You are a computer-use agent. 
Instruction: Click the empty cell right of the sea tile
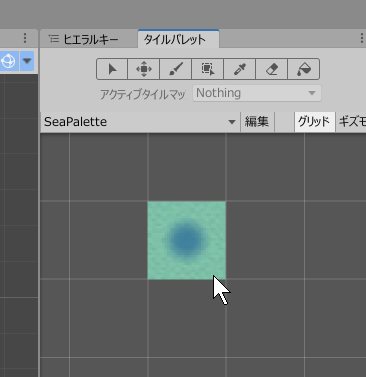pos(265,240)
